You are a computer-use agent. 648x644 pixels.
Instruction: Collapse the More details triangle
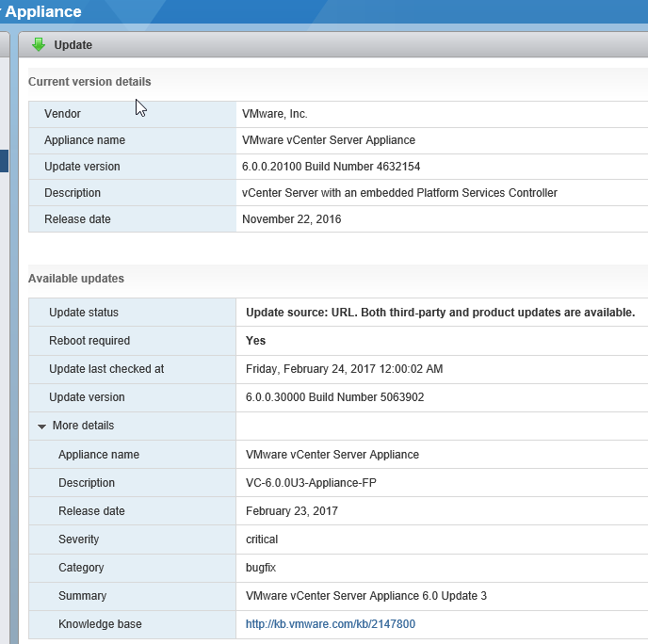42,427
